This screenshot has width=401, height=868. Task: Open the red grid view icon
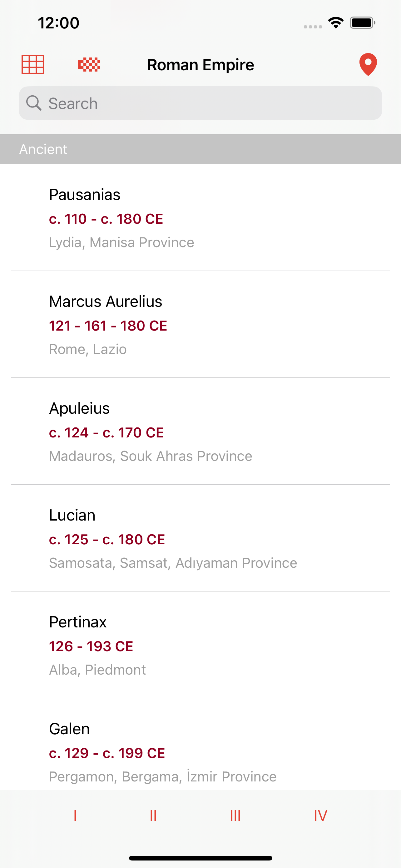[33, 64]
